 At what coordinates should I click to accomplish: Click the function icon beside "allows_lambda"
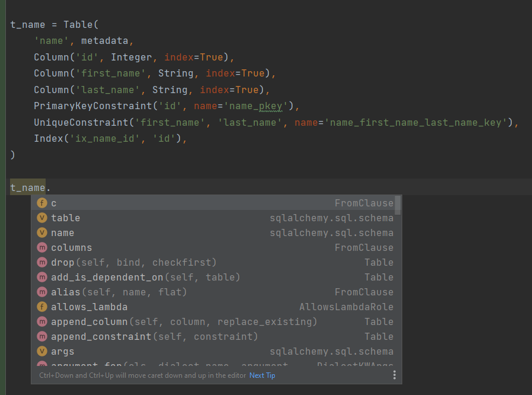click(42, 307)
